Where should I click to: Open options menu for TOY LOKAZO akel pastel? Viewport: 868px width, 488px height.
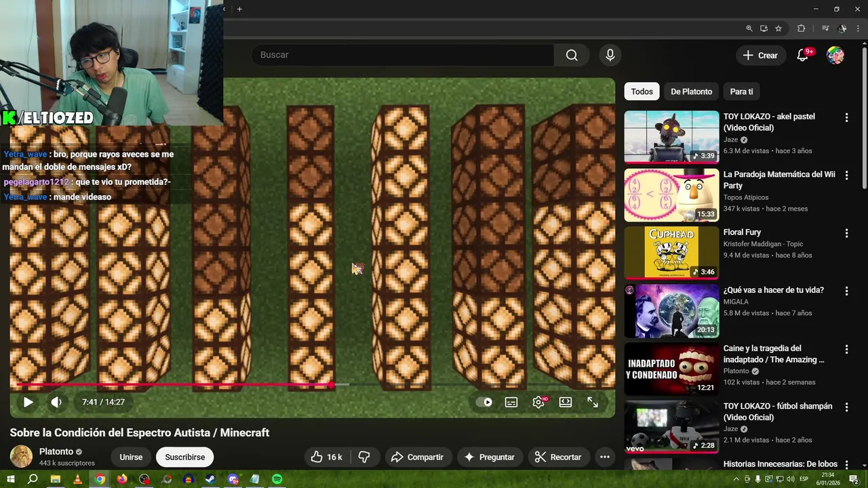(846, 118)
